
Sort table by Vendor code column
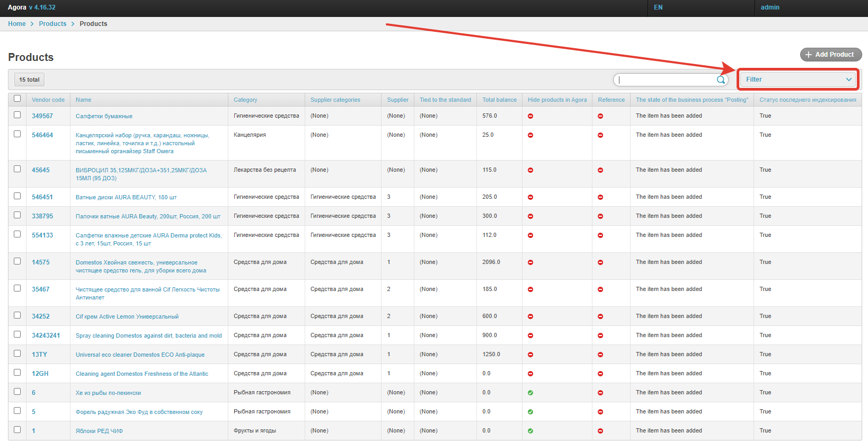point(48,100)
